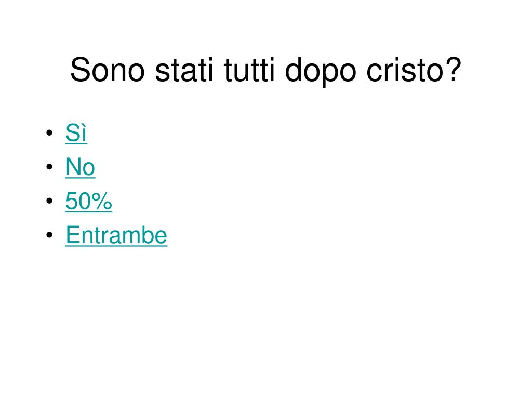This screenshot has height=399, width=532.
Task: Click the word 'Sono' in the title
Action: pos(108,70)
